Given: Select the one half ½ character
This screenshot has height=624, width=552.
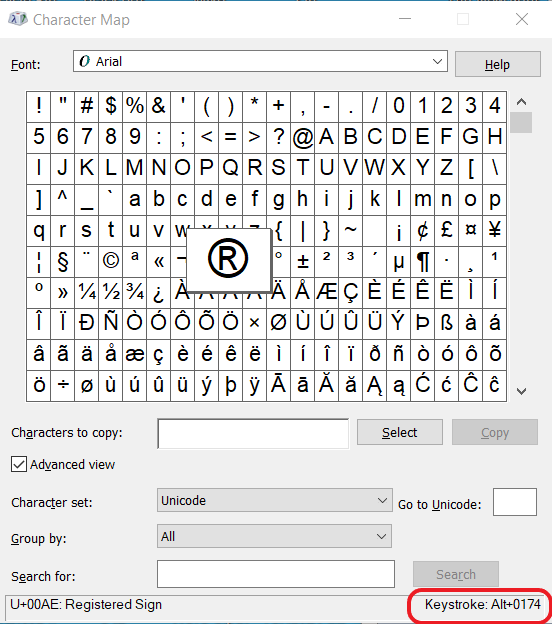Looking at the screenshot, I should pos(111,292).
